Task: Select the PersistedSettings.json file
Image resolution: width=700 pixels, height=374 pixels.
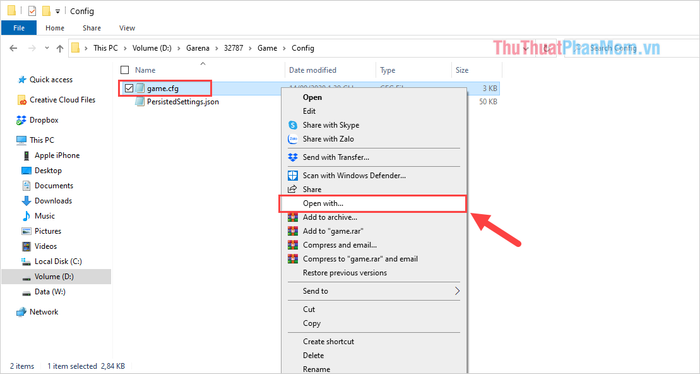Action: (183, 102)
